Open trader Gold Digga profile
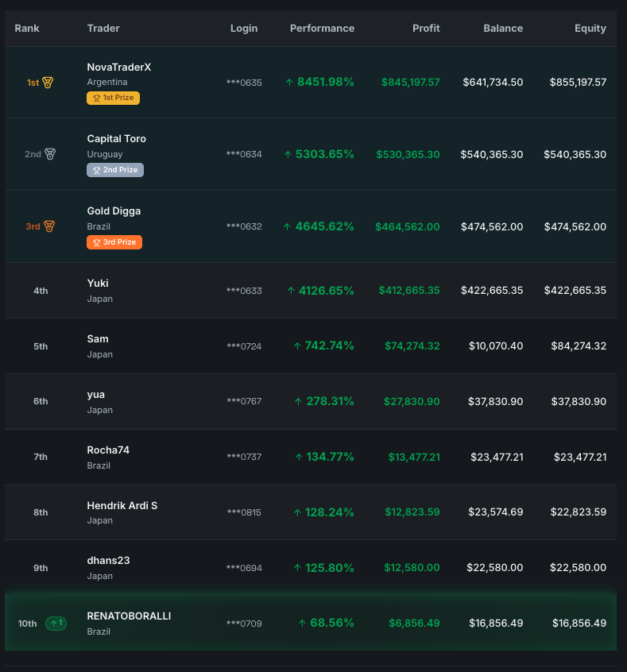 tap(114, 211)
